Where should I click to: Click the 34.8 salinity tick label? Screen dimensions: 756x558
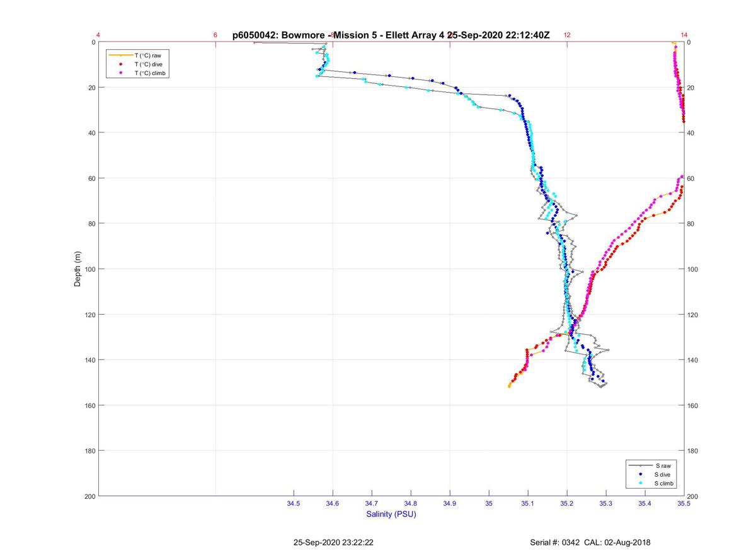tap(411, 504)
